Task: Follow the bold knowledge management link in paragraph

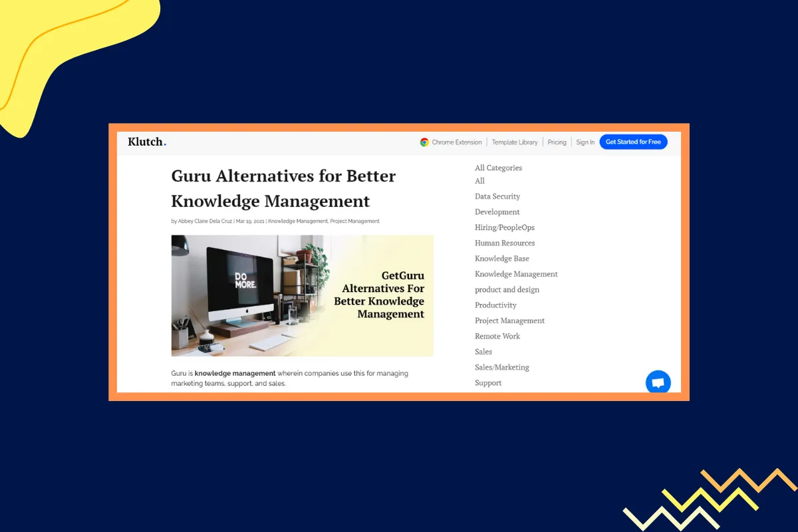Action: [x=235, y=374]
